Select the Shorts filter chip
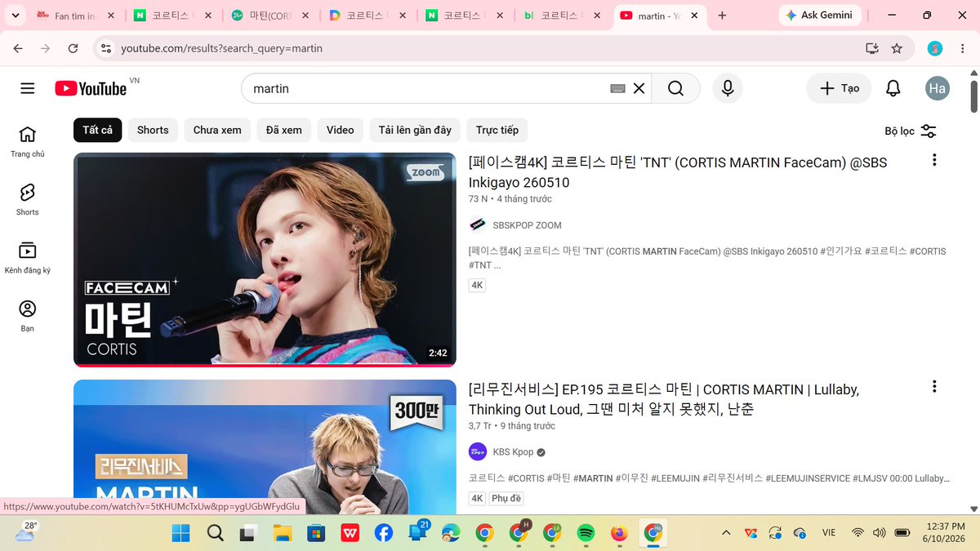This screenshot has height=551, width=980. click(153, 130)
